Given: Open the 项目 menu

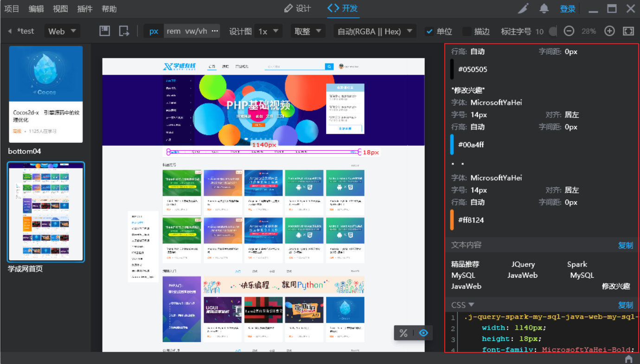Looking at the screenshot, I should pos(12,9).
